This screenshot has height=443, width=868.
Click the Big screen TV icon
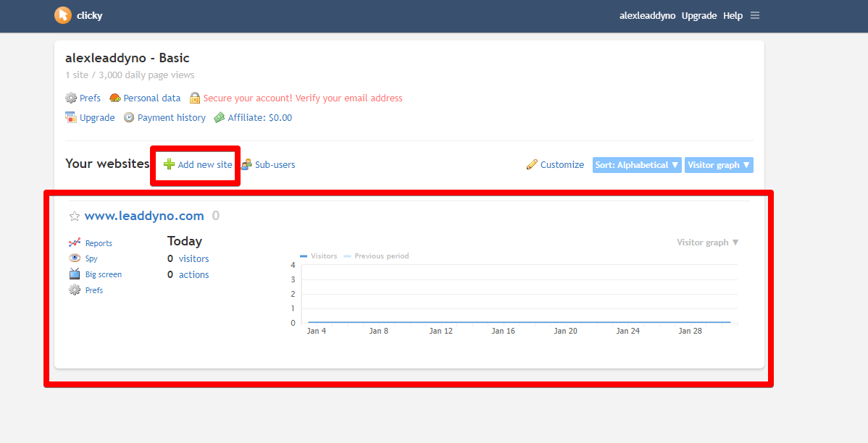pyautogui.click(x=74, y=274)
